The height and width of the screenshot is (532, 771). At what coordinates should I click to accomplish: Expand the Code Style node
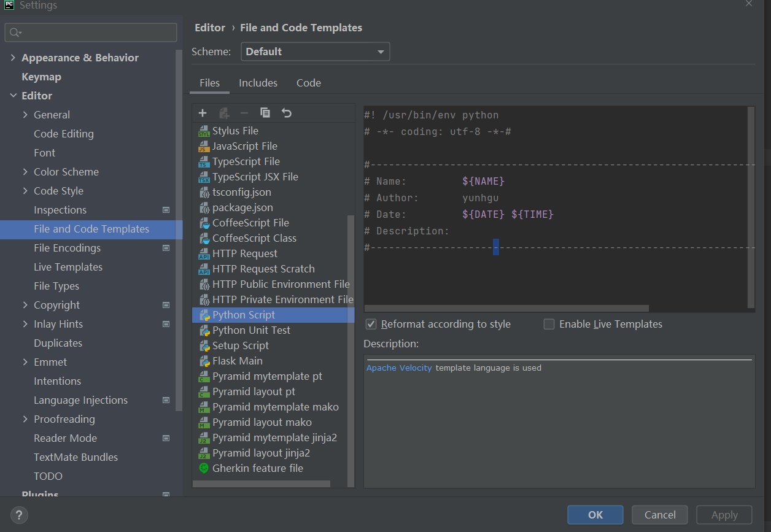click(25, 191)
